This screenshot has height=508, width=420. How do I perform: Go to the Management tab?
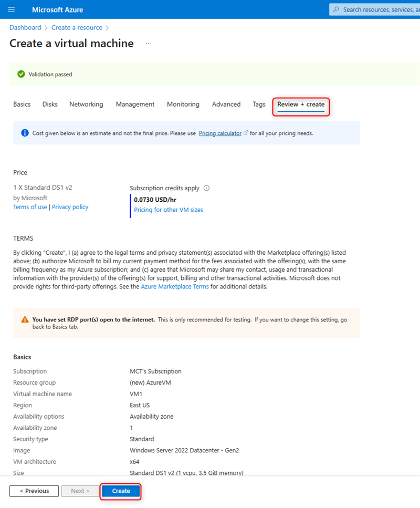135,105
